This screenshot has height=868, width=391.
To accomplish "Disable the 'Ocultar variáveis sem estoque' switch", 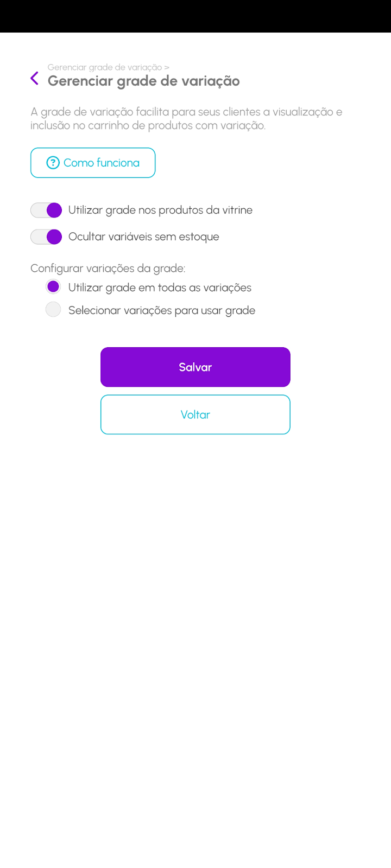I will tap(47, 237).
